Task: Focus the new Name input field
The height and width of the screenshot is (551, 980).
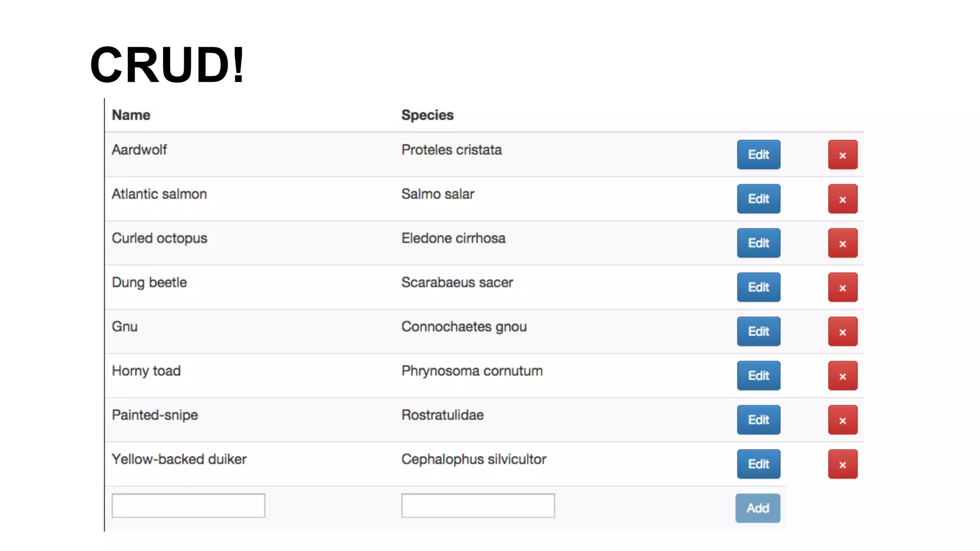Action: [188, 506]
